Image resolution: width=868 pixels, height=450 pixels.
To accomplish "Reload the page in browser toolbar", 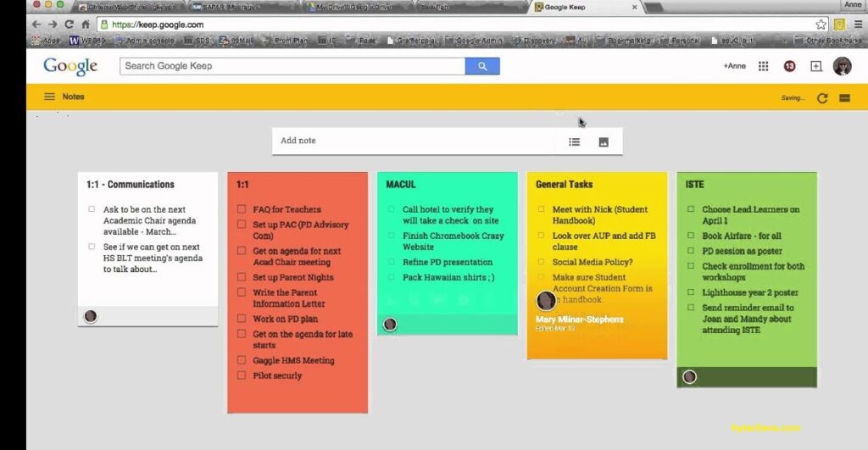I will click(70, 25).
